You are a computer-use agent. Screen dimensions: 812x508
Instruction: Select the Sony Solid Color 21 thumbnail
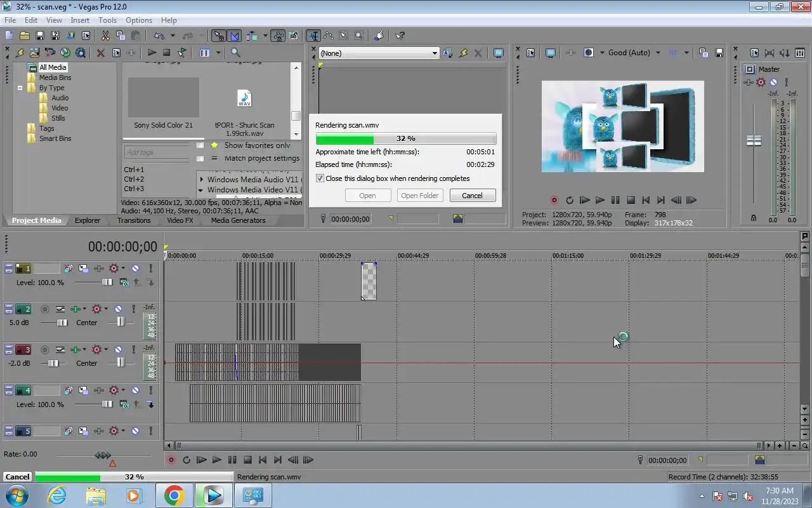coord(163,98)
